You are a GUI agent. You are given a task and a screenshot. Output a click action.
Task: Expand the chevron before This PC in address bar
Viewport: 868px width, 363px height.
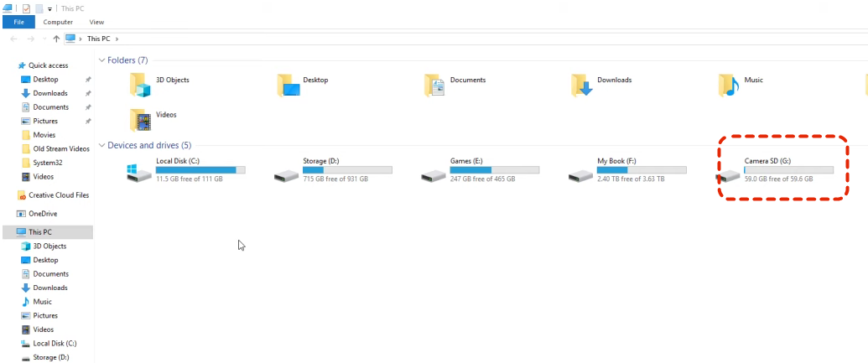81,39
